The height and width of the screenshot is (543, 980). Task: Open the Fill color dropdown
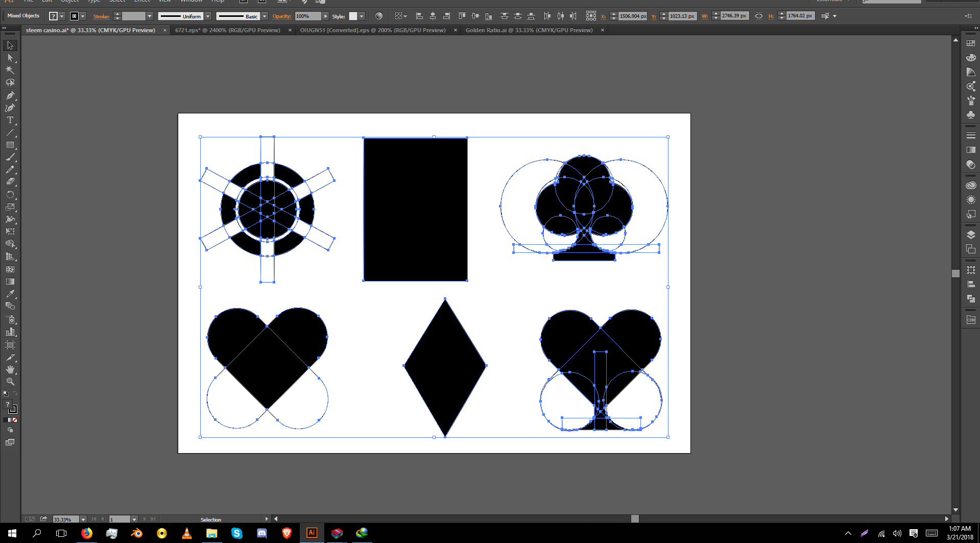[x=62, y=16]
